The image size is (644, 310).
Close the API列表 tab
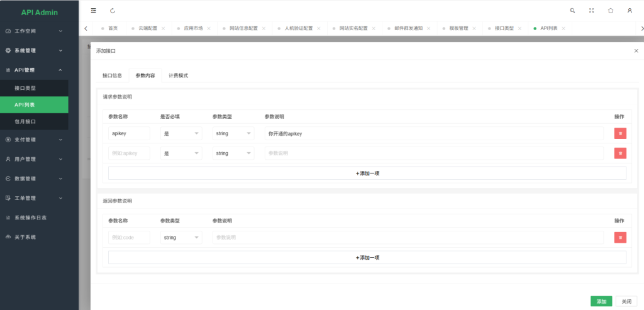tap(563, 28)
